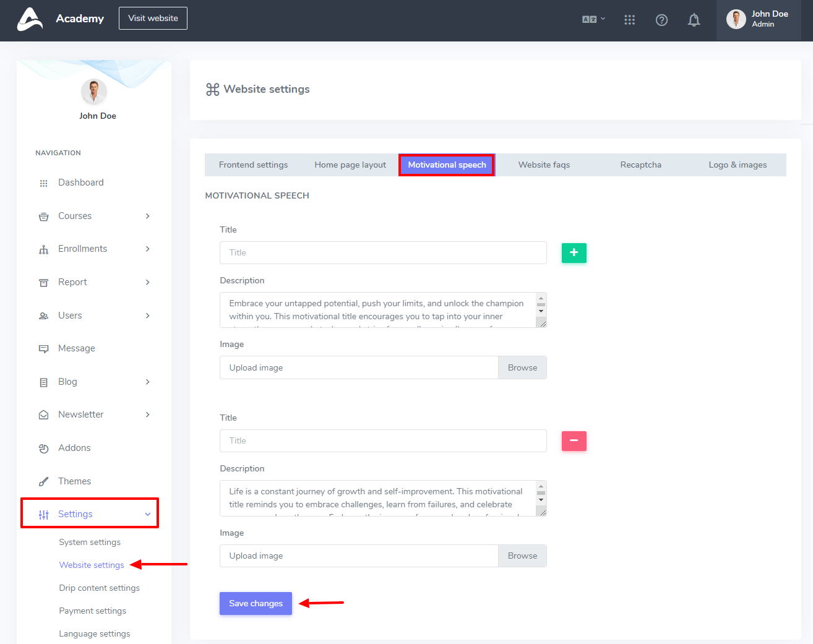Remove second speech with red minus button
This screenshot has height=644, width=813.
click(x=574, y=440)
